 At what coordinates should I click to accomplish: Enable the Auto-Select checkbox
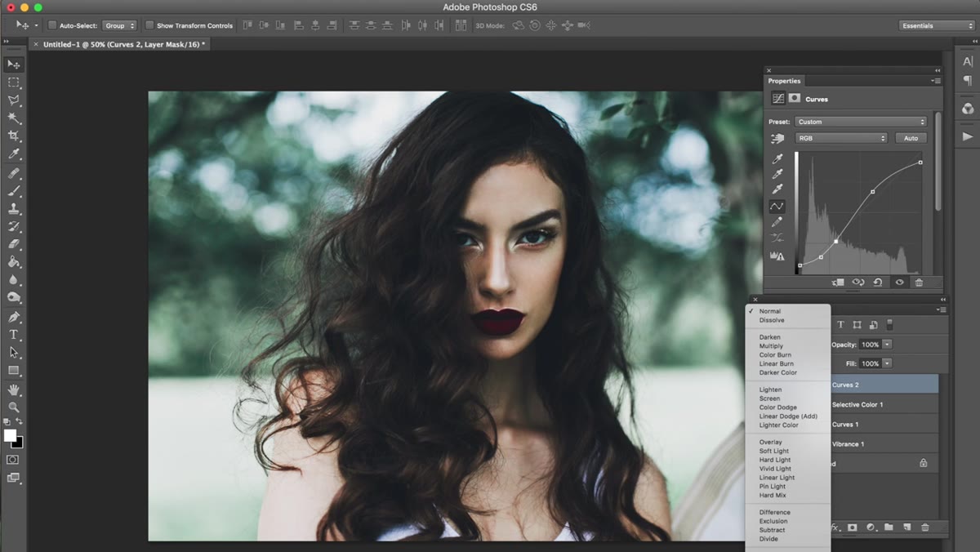[x=52, y=25]
